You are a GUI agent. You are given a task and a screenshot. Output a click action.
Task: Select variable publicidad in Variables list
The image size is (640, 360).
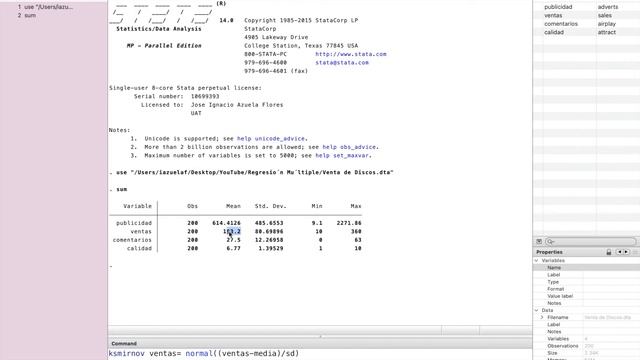pos(558,7)
